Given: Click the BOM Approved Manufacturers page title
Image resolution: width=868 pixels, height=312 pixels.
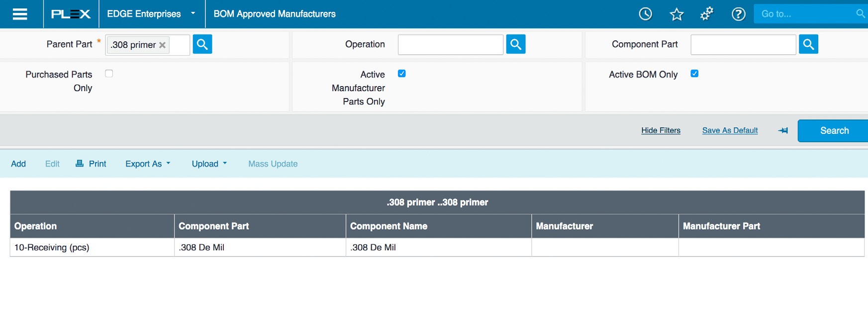Looking at the screenshot, I should coord(275,14).
